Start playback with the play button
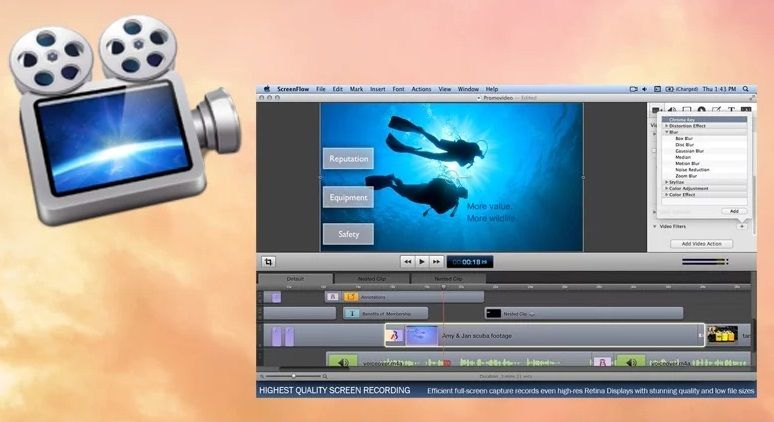Screen dimensions: 774x422 point(422,262)
